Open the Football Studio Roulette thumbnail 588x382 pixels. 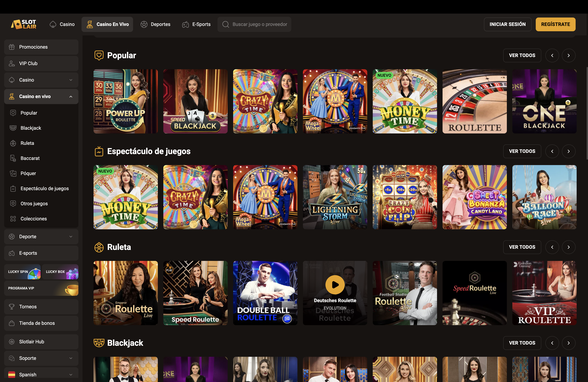click(405, 293)
